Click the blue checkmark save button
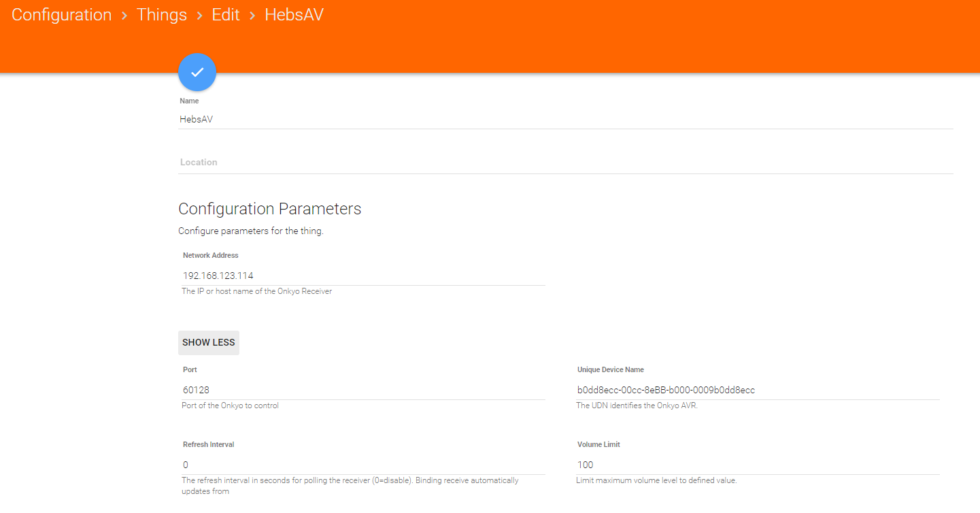Screen dimensions: 980x513 (197, 72)
